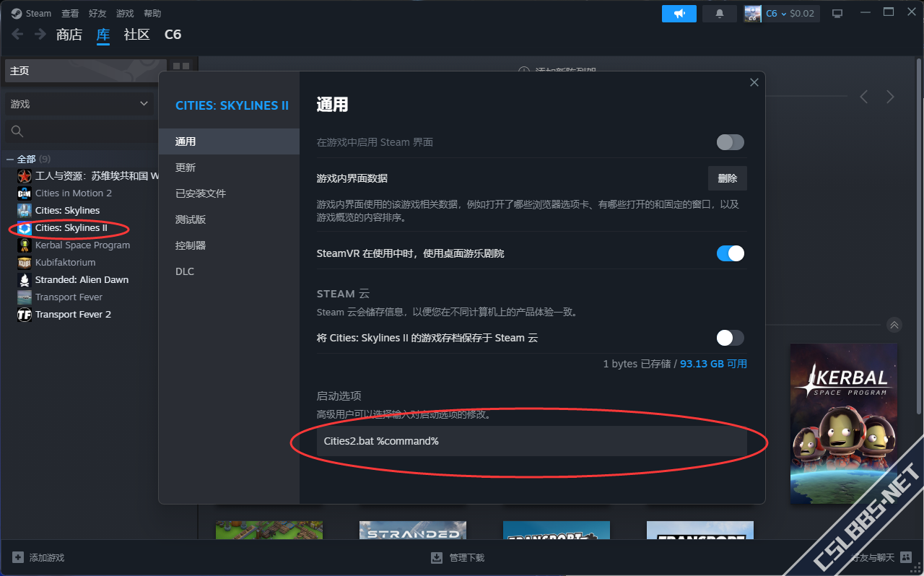Switch to the 库 tab
The width and height of the screenshot is (924, 576).
103,35
